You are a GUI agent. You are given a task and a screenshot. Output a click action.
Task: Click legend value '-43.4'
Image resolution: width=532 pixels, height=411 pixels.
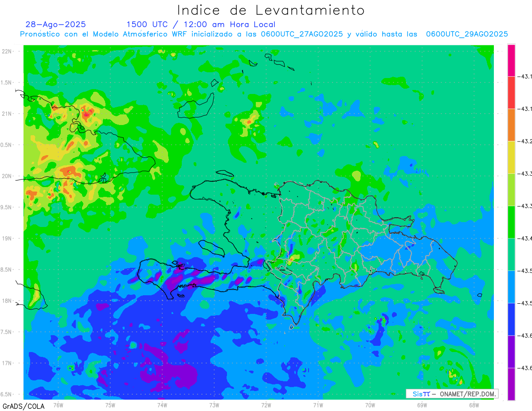(525, 239)
